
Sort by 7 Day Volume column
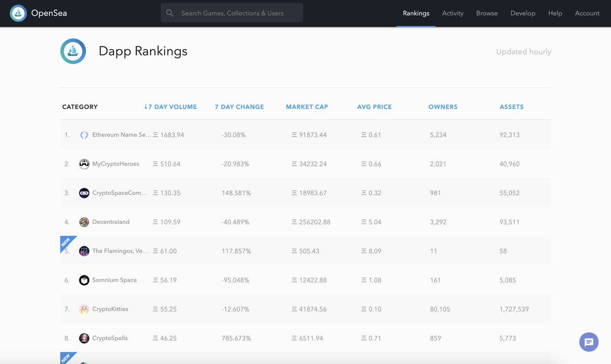pyautogui.click(x=170, y=107)
